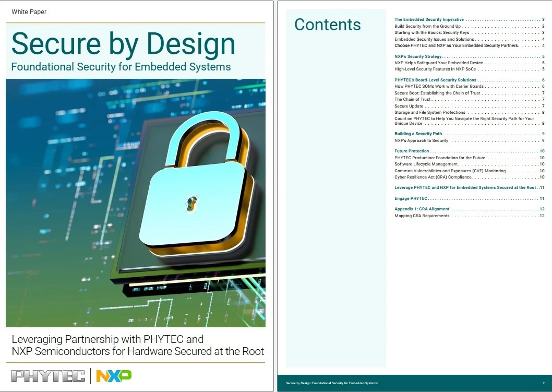
Task: Click the 'White Paper' label
Action: 29,12
